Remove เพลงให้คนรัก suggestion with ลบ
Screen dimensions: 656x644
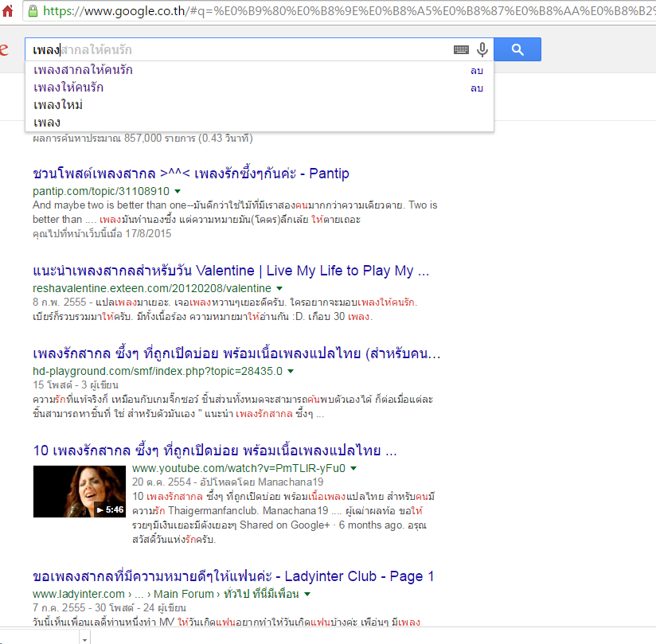click(477, 88)
